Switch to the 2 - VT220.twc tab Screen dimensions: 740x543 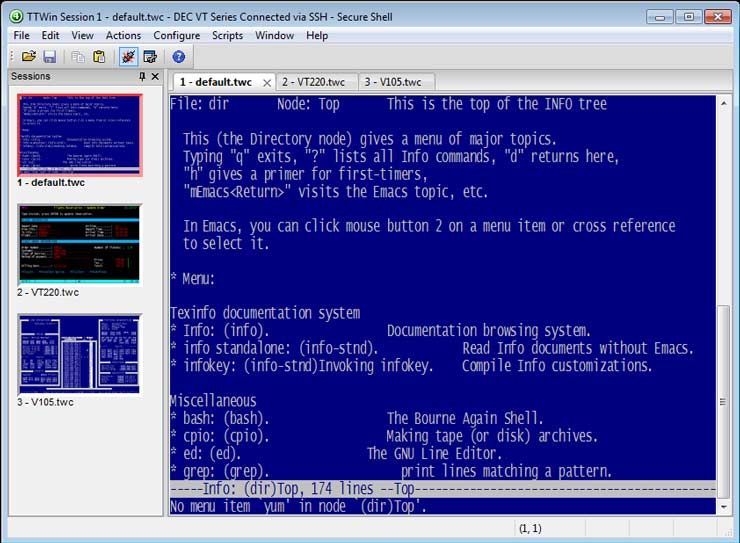313,82
